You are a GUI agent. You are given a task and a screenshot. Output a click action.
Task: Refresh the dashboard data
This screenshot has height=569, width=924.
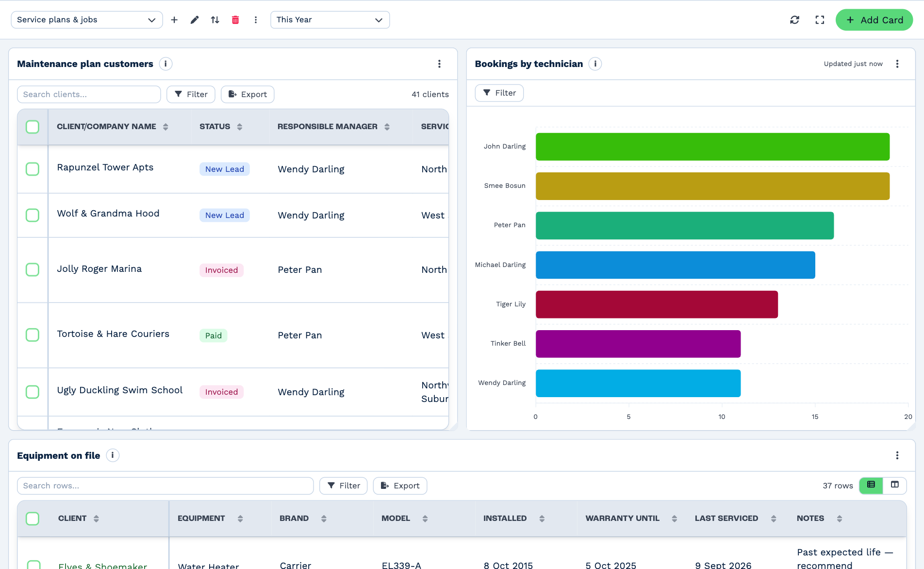coord(794,20)
